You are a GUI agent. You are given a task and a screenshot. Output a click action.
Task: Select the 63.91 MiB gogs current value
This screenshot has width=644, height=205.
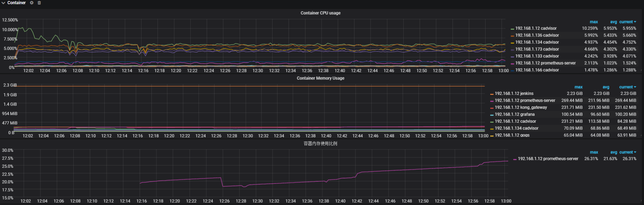click(x=627, y=135)
